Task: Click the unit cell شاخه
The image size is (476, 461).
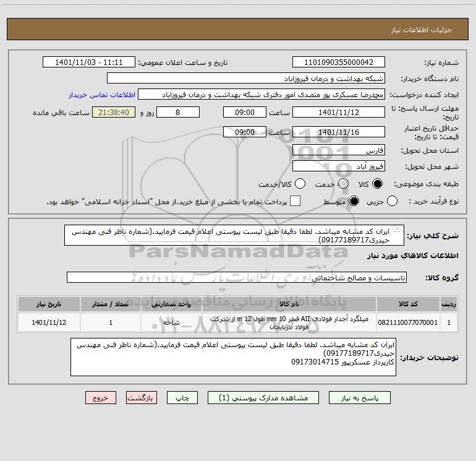Action: click(x=171, y=322)
